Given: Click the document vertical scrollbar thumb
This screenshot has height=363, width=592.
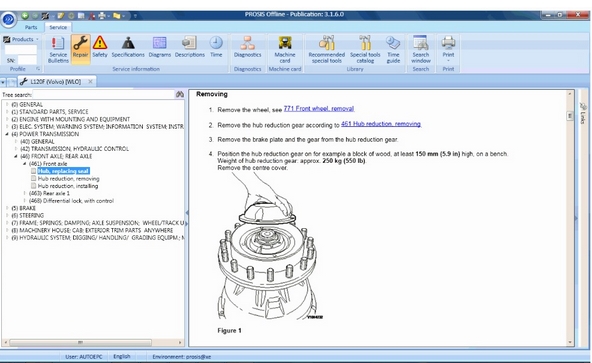Looking at the screenshot, I should 570,116.
